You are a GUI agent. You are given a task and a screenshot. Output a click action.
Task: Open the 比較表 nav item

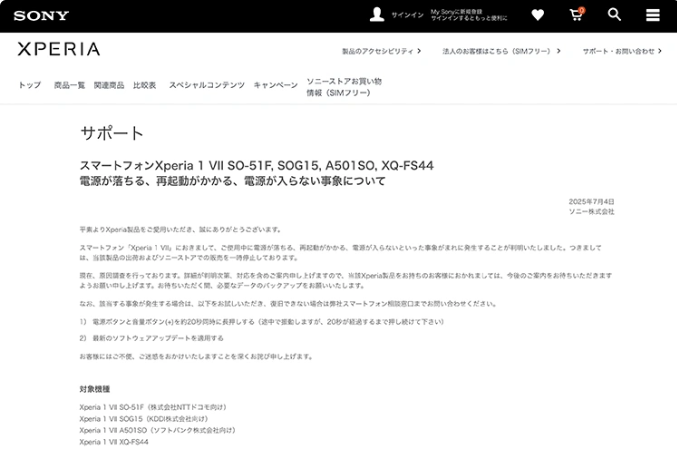pos(144,85)
